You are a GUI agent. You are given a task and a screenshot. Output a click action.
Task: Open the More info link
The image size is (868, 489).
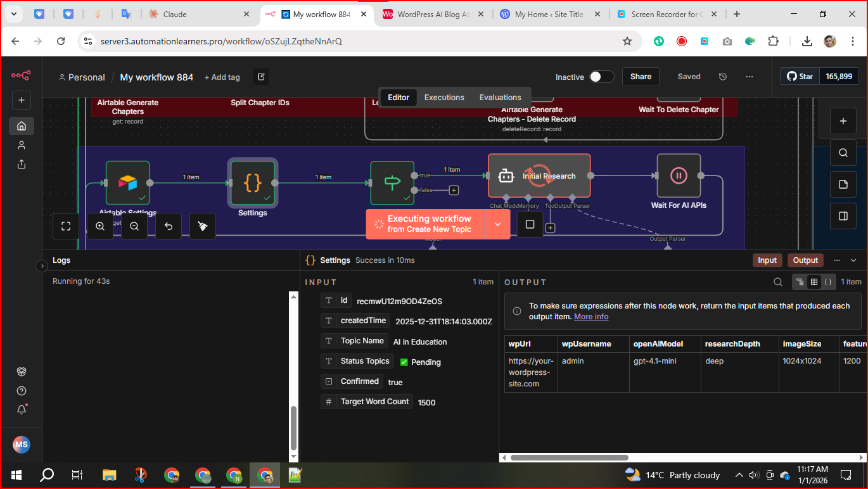tap(591, 317)
